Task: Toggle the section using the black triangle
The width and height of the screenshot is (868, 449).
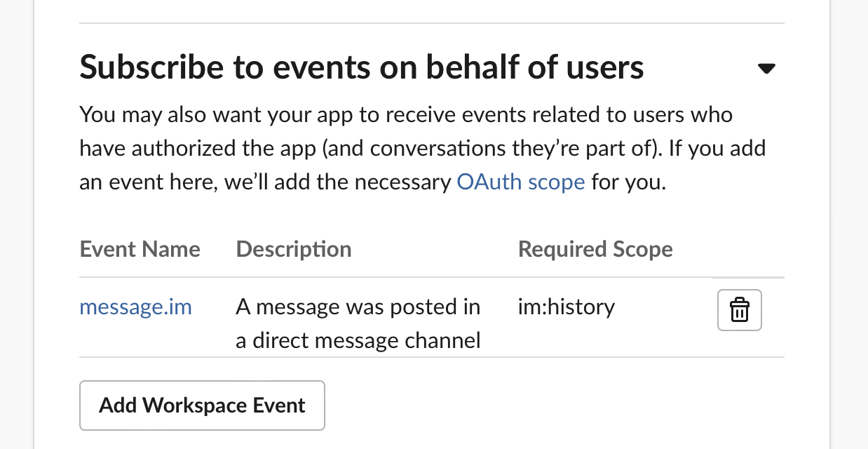Action: tap(766, 68)
